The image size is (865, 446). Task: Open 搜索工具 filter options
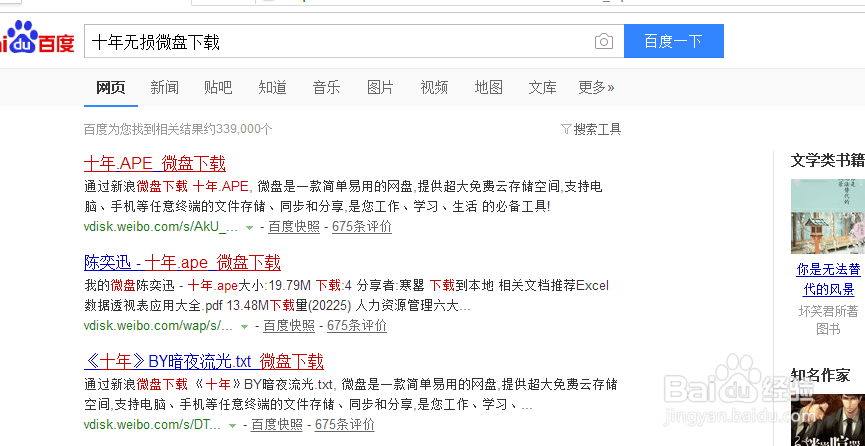click(x=591, y=129)
